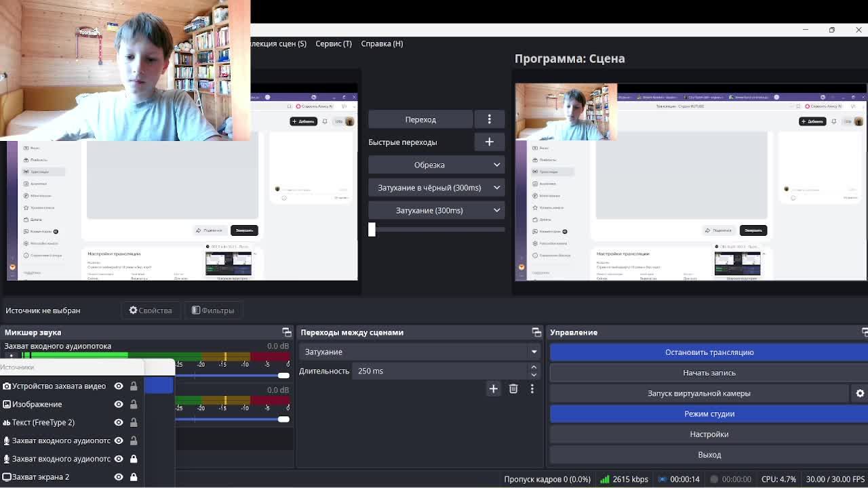The width and height of the screenshot is (868, 488).
Task: Expand the Затухание в чёрный dropdown
Action: [x=437, y=188]
